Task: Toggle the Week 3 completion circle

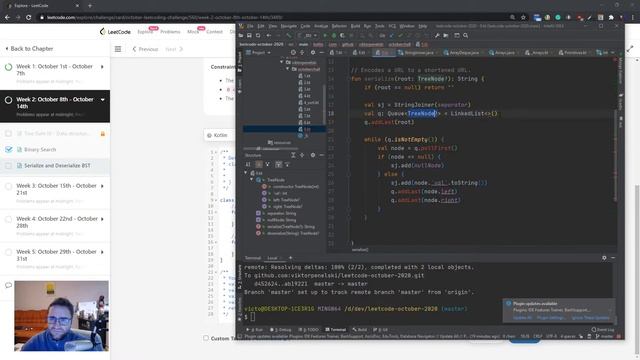Action: click(9, 186)
